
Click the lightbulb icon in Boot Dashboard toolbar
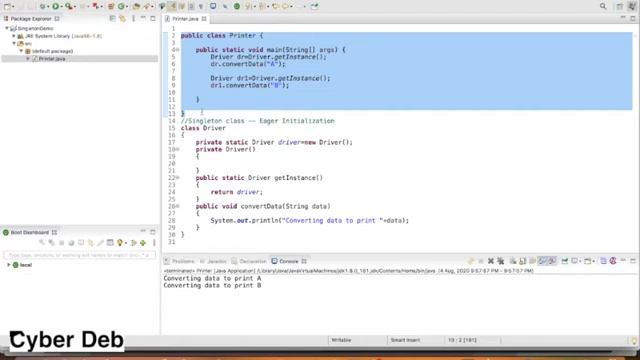click(x=120, y=243)
